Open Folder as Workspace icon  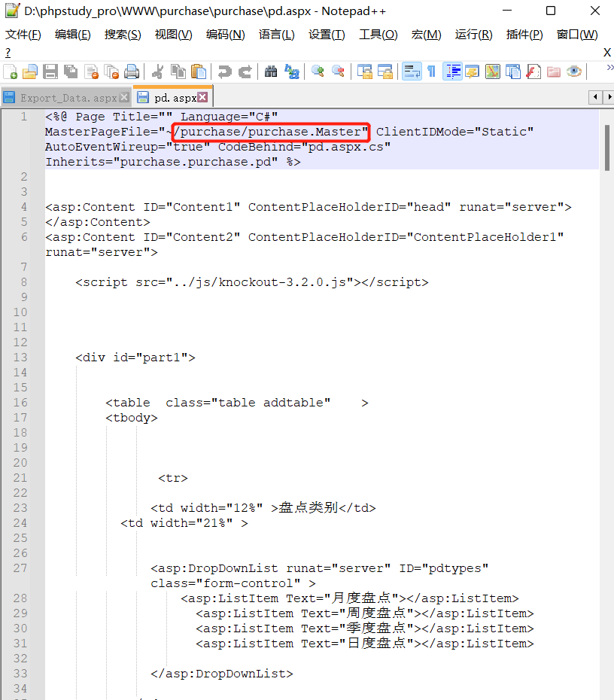[x=554, y=72]
